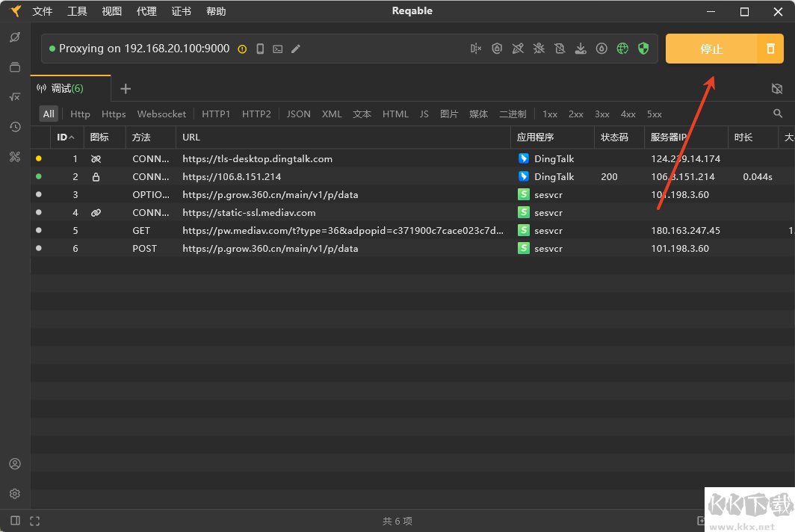Click the download icon in proxy toolbar

pyautogui.click(x=581, y=49)
